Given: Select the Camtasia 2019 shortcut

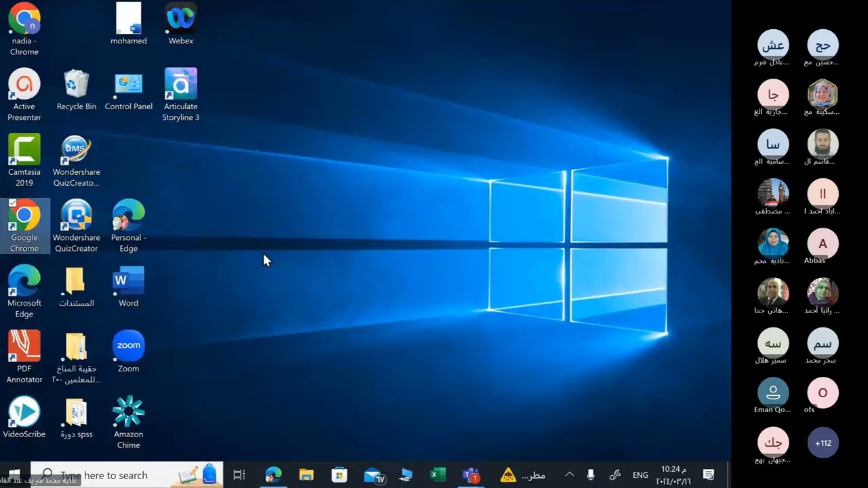Looking at the screenshot, I should click(x=24, y=161).
